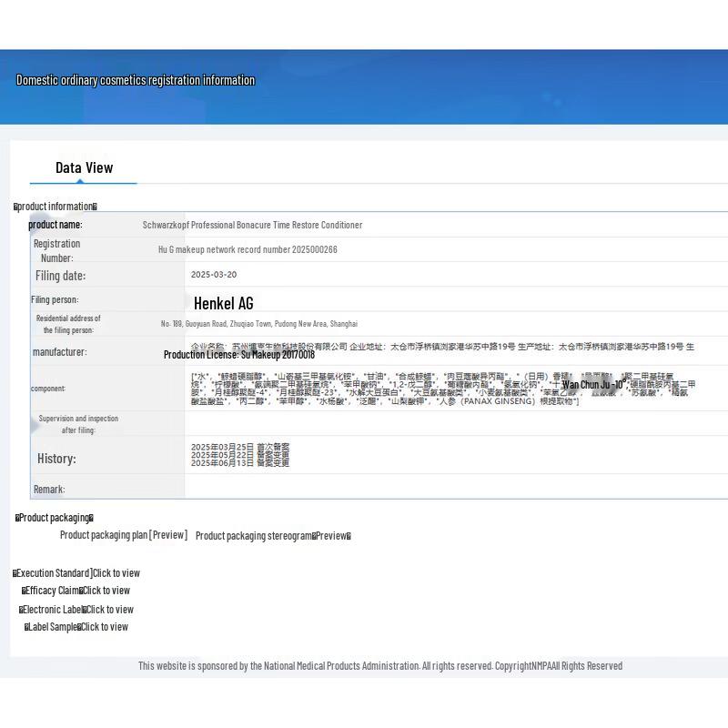View the Execution Standard

coord(116,573)
